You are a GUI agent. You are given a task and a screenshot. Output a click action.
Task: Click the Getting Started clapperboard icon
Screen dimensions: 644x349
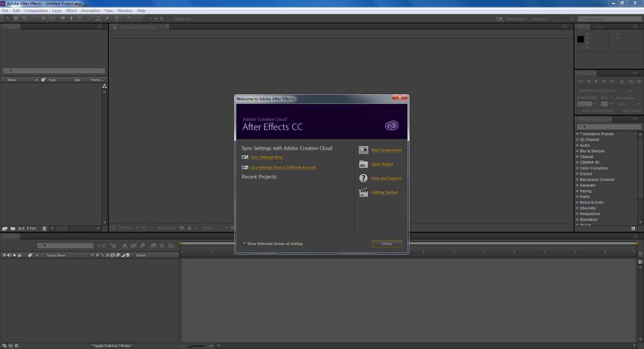[x=363, y=192]
